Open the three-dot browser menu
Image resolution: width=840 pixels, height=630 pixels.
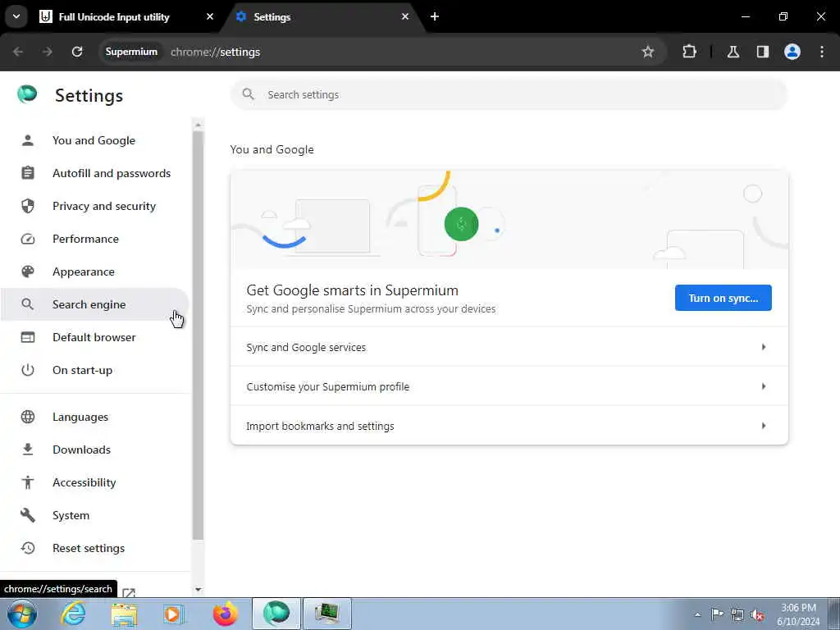pos(822,52)
